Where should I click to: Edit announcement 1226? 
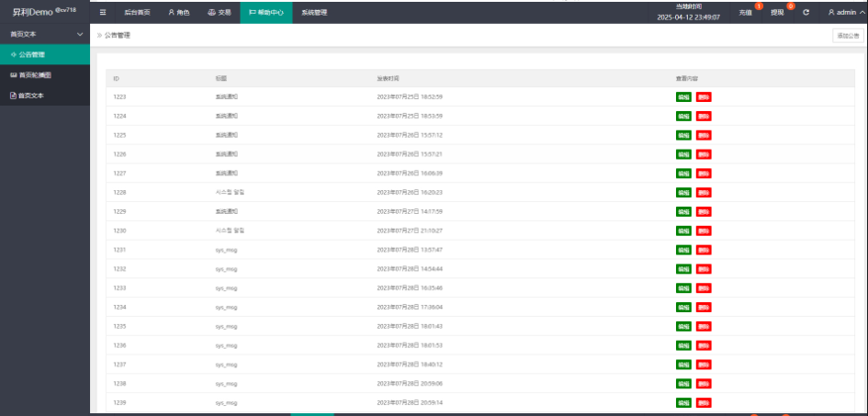tap(683, 154)
